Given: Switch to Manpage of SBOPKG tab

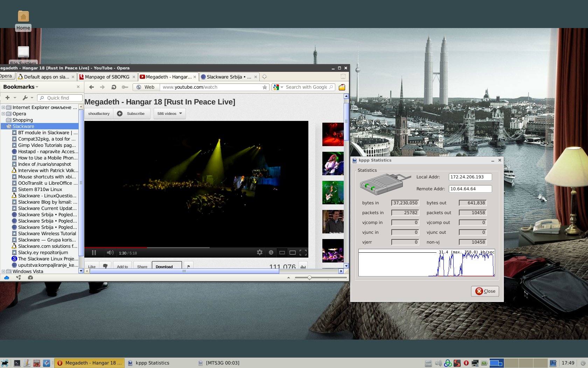Looking at the screenshot, I should coord(107,77).
